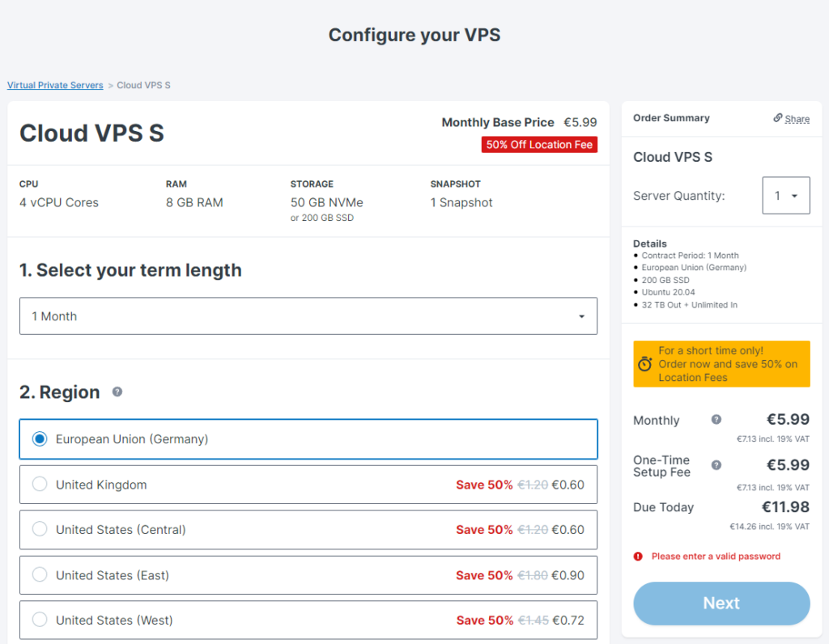Screen dimensions: 829x644
Task: Click the Cloud VPS S breadcrumb item
Action: (x=143, y=85)
